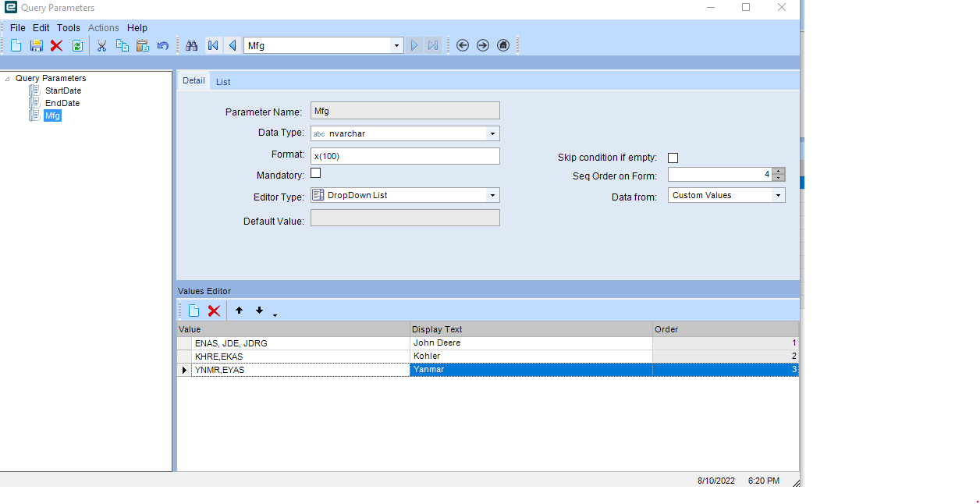Move value up in Values Editor
Screen dimensions: 980x504
[239, 311]
